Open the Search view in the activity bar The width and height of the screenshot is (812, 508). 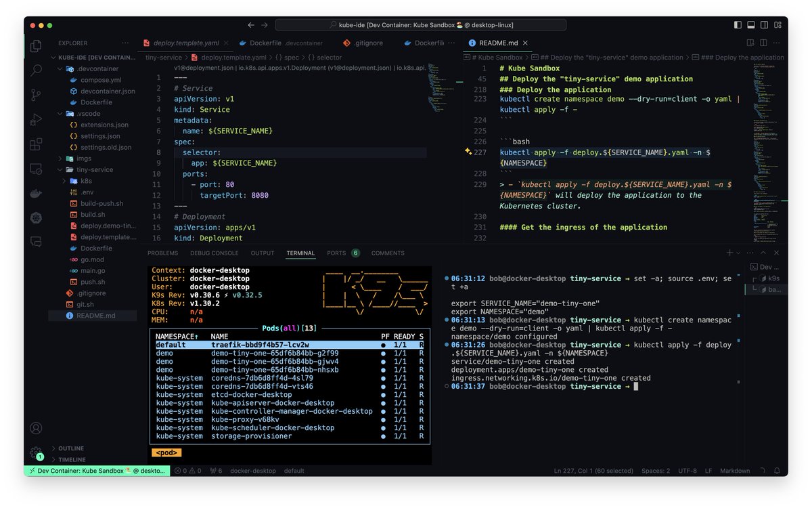[36, 70]
